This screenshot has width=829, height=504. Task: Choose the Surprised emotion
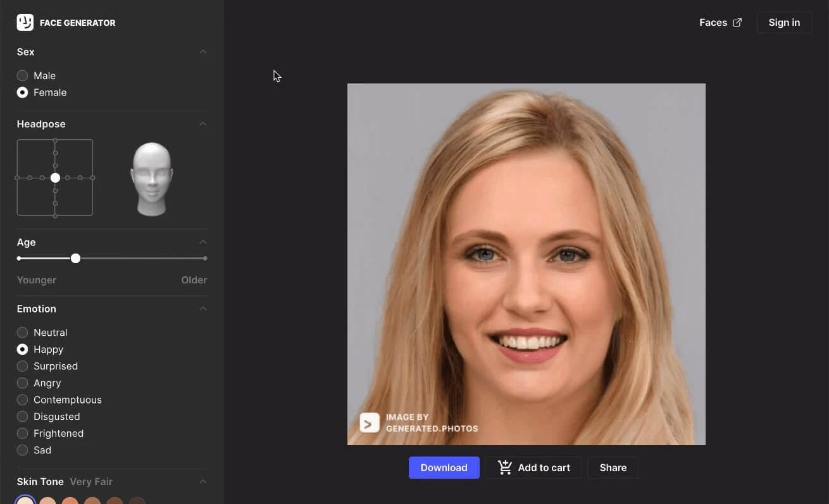(x=23, y=366)
